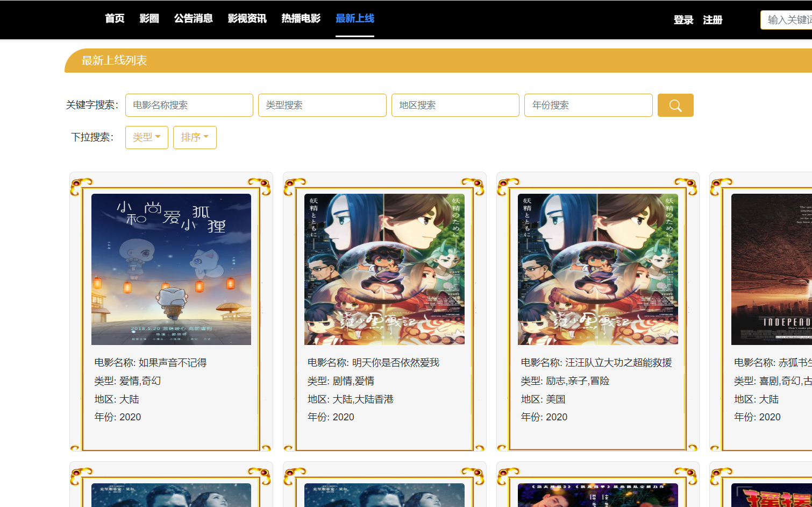The height and width of the screenshot is (507, 812).
Task: Click 地区: 大陆 under 如果声音不记得
Action: (x=117, y=399)
